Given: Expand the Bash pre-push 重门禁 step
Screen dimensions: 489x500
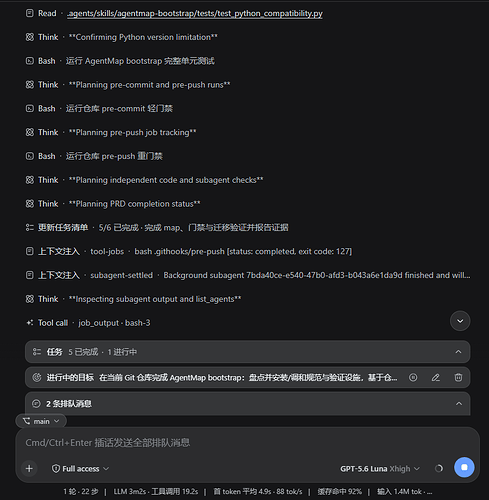Looking at the screenshot, I should [x=94, y=156].
